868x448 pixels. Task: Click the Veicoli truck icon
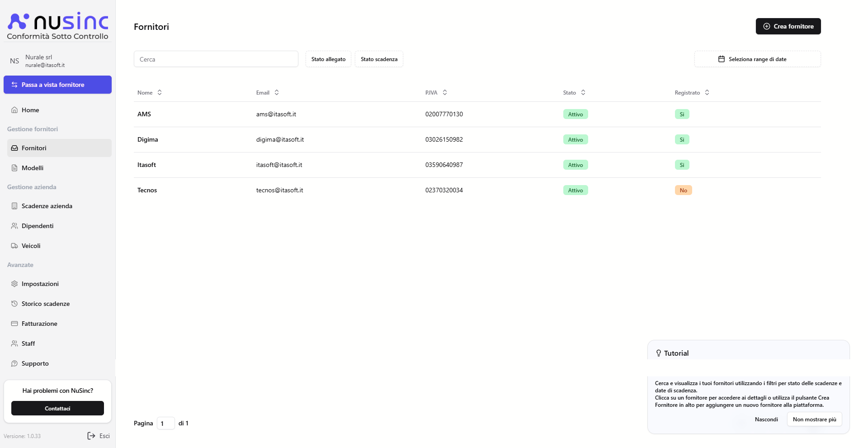click(x=14, y=246)
